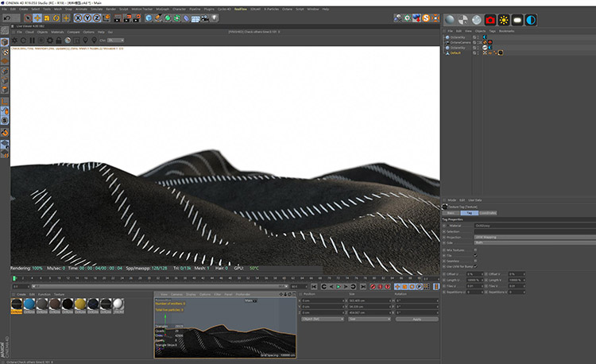The width and height of the screenshot is (596, 364).
Task: Go to start of animation
Action: (x=314, y=286)
